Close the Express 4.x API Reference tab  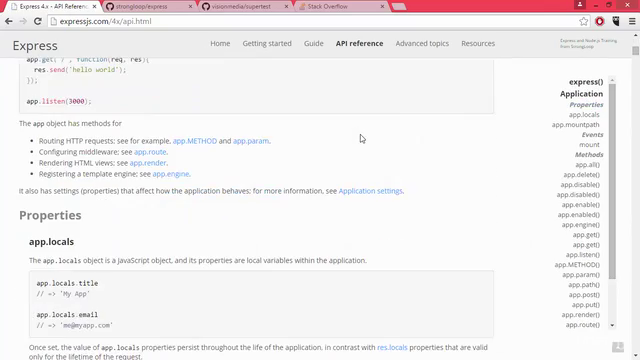[x=95, y=7]
